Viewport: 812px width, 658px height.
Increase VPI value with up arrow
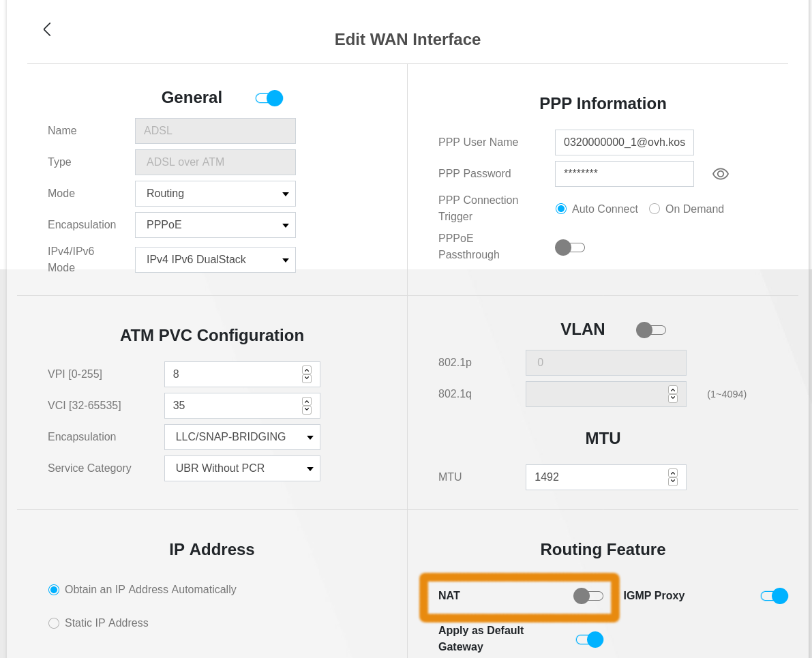[x=307, y=370]
